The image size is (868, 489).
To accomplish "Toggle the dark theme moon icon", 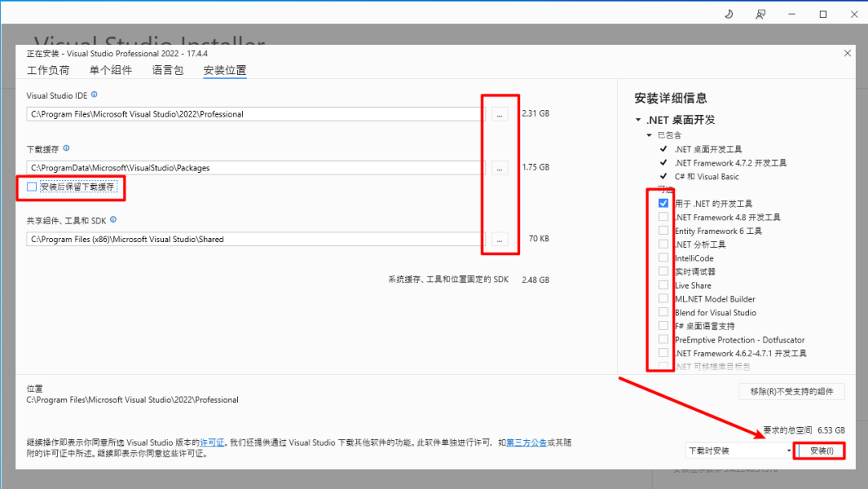I will (729, 14).
